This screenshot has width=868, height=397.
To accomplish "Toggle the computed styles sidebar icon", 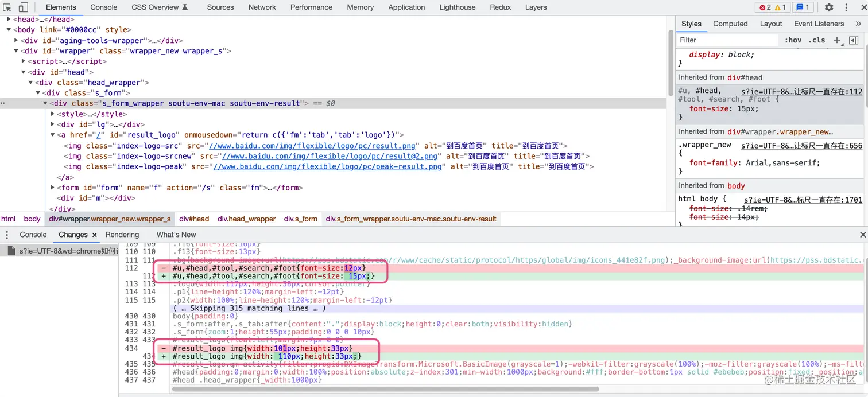I will (854, 40).
